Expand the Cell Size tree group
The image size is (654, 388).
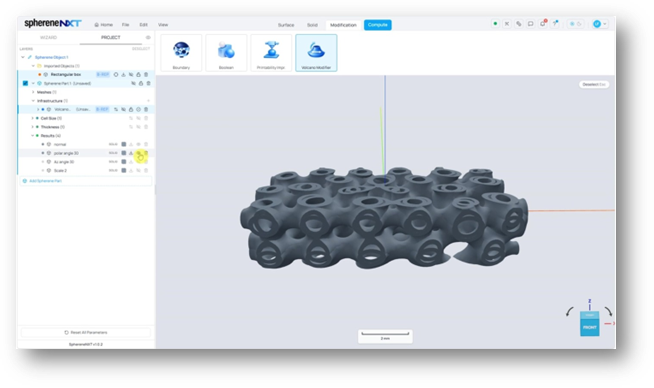click(33, 118)
